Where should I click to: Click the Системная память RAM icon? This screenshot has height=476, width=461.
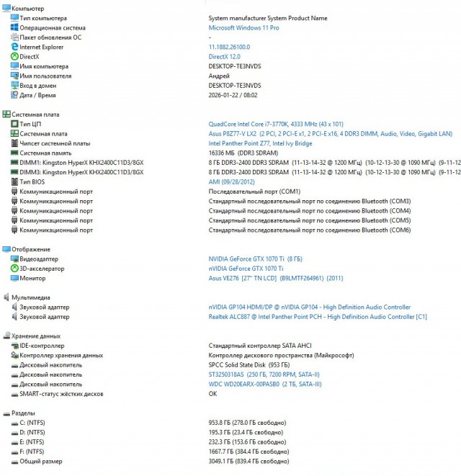14,153
